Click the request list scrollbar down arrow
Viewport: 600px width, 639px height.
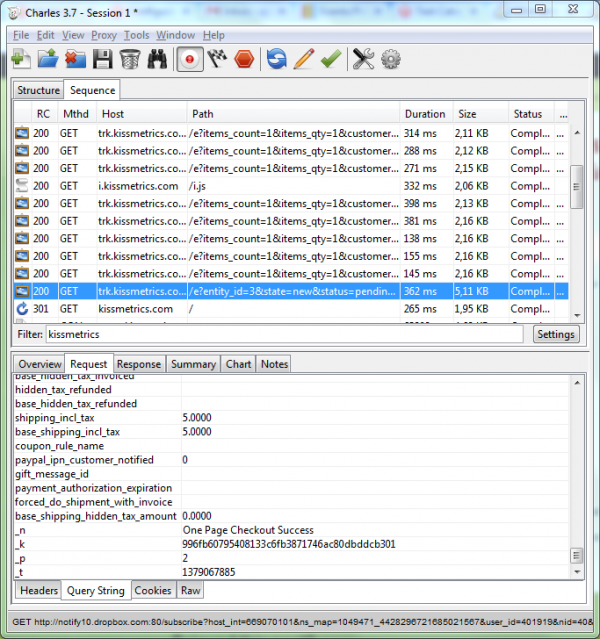click(577, 315)
